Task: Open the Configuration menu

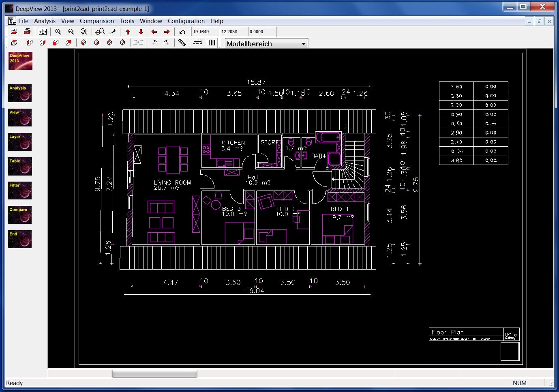Action: point(186,21)
